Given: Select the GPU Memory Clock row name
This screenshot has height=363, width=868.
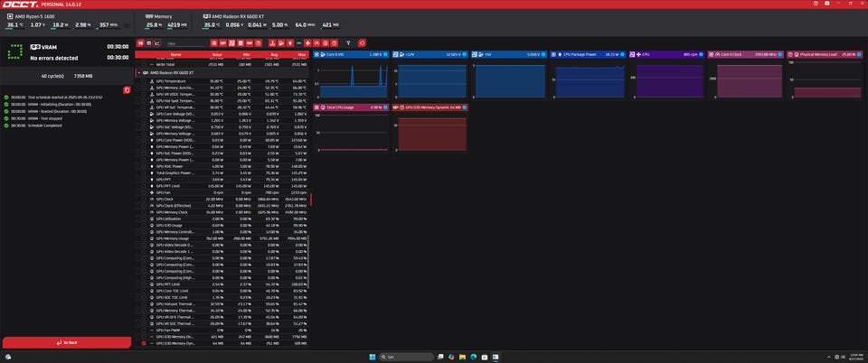Looking at the screenshot, I should (x=172, y=212).
